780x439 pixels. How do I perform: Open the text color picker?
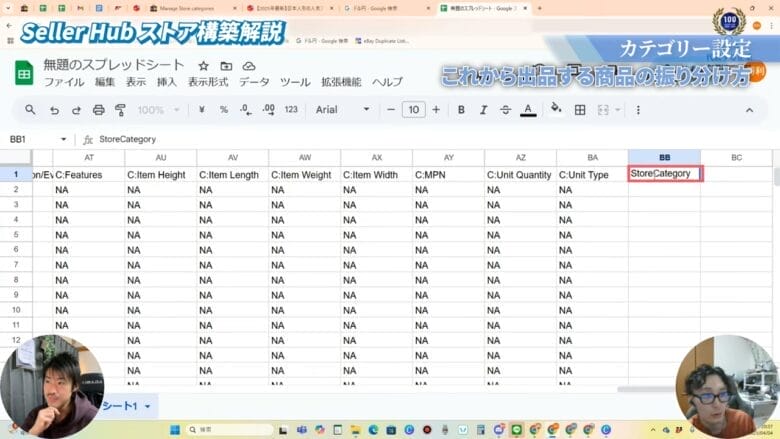[x=528, y=110]
